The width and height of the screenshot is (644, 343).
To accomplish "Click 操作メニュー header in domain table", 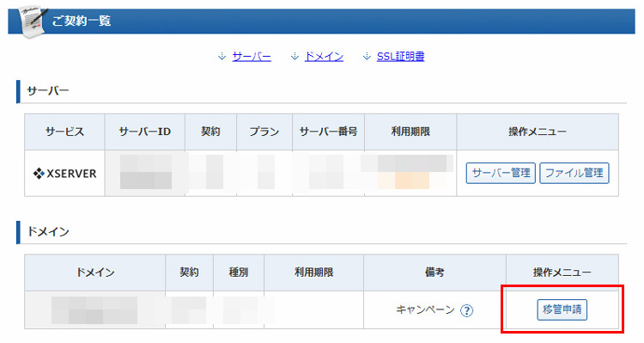I will tap(562, 273).
